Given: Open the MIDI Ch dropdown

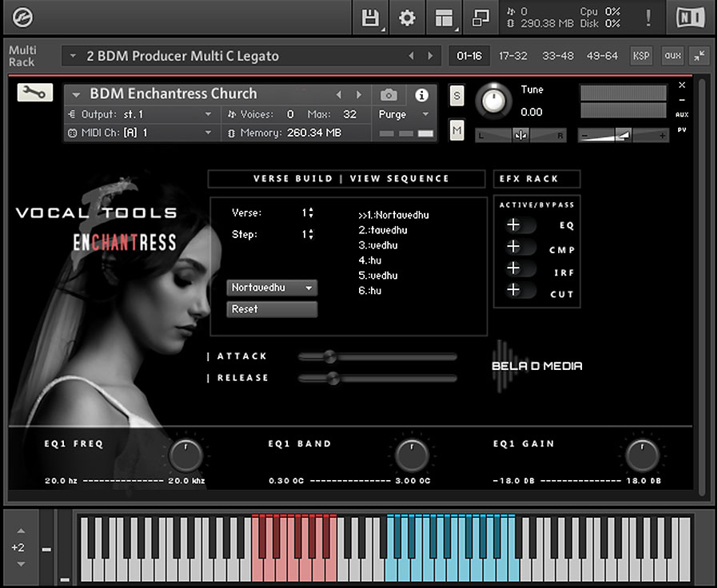Looking at the screenshot, I should coord(142,133).
